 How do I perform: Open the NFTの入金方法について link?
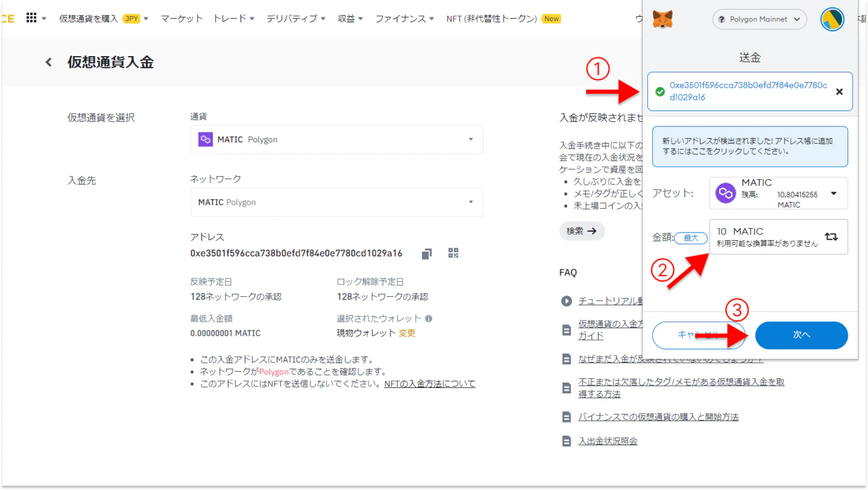tap(430, 384)
